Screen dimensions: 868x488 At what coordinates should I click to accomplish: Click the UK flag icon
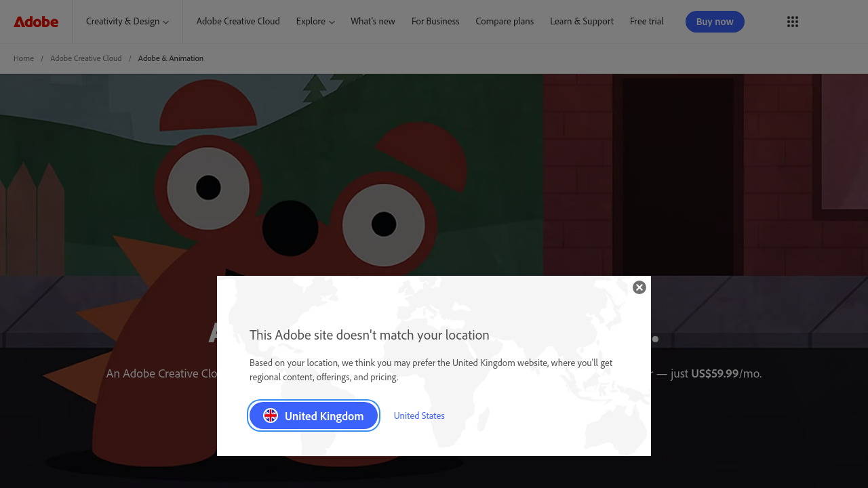271,415
